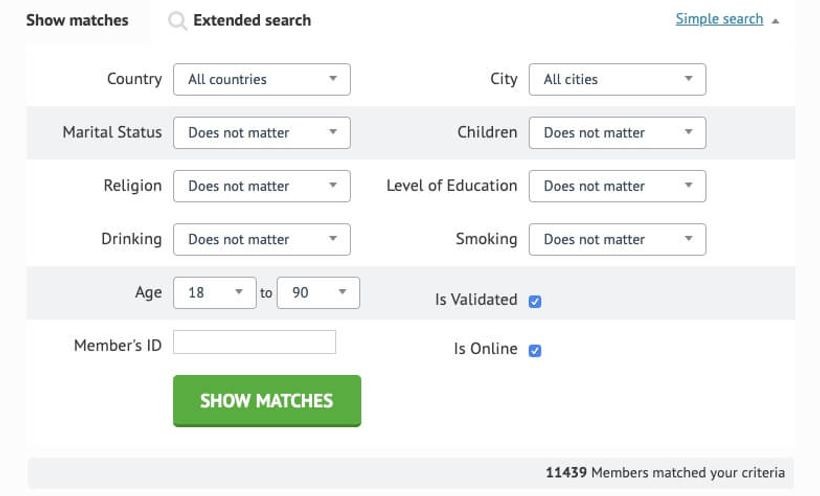The image size is (820, 496).
Task: Click the members matched count text
Action: click(664, 473)
